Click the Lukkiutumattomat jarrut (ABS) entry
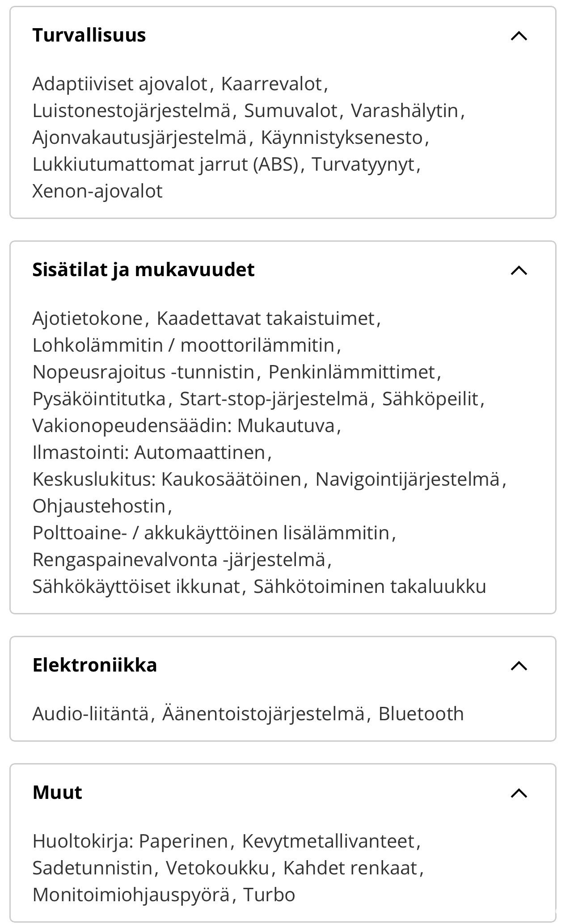This screenshot has width=578, height=924. click(165, 164)
